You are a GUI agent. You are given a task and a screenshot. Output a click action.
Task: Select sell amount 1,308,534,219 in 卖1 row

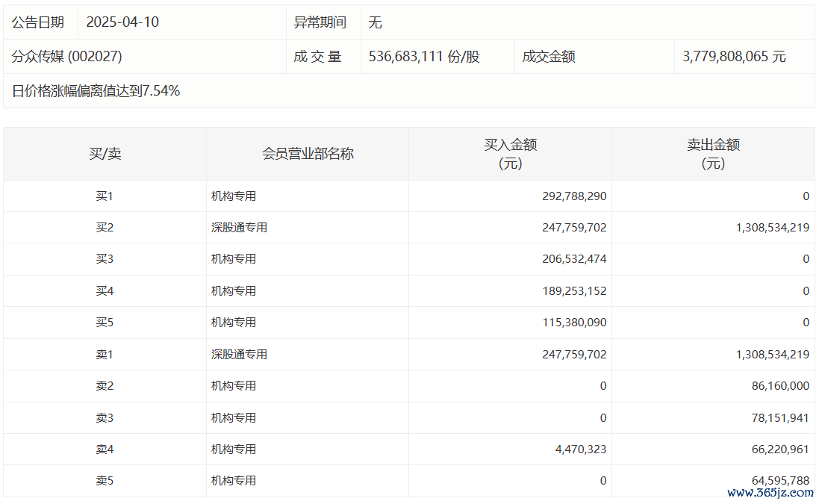point(773,354)
